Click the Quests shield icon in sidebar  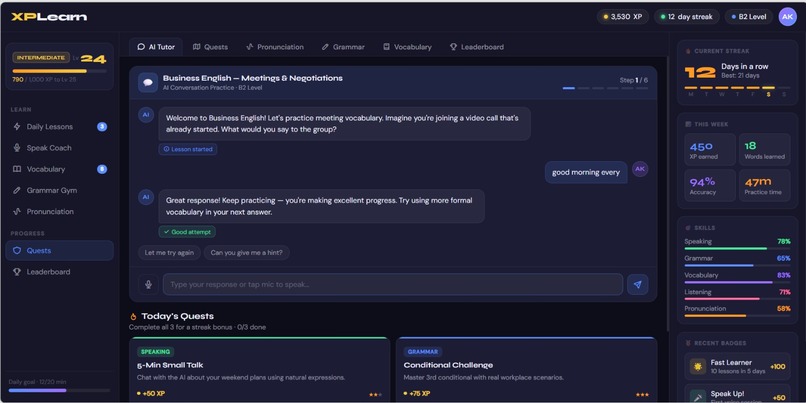tap(17, 251)
